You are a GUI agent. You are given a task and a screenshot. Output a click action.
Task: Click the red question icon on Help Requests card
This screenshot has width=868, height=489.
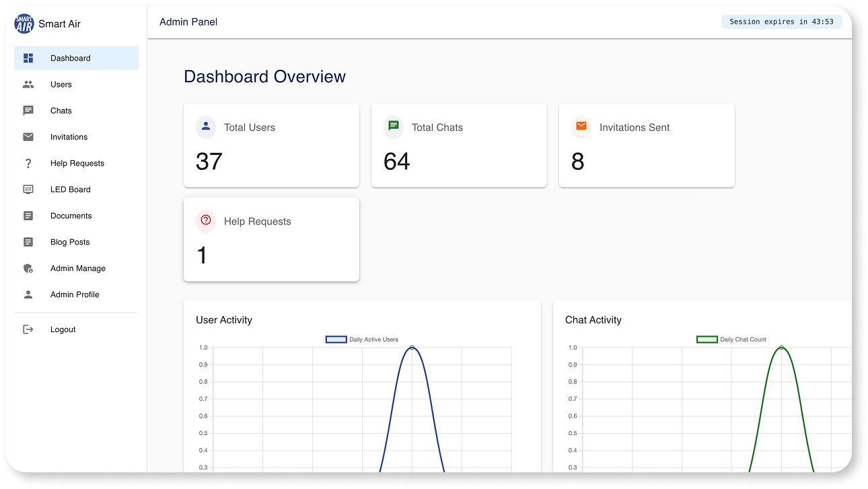(206, 220)
